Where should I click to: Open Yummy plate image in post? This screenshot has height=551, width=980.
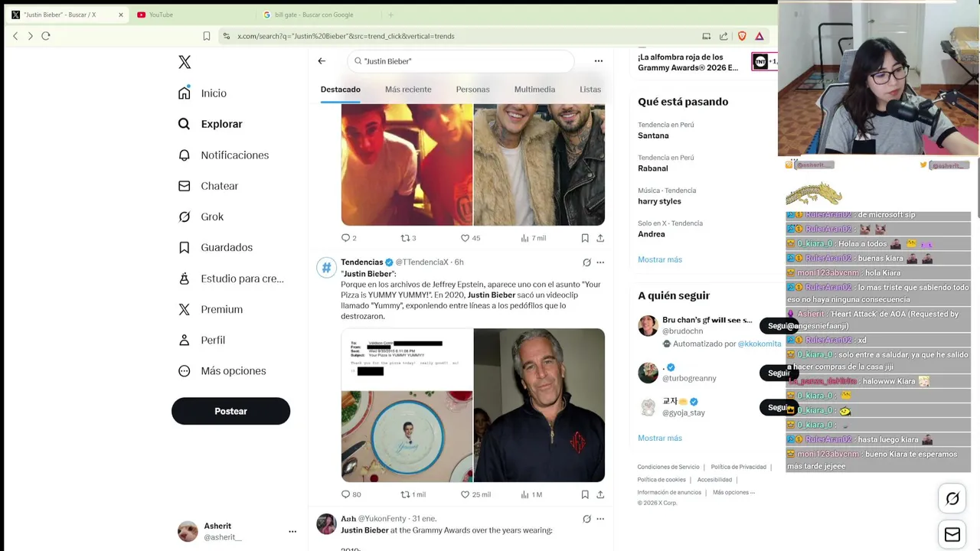(x=407, y=436)
